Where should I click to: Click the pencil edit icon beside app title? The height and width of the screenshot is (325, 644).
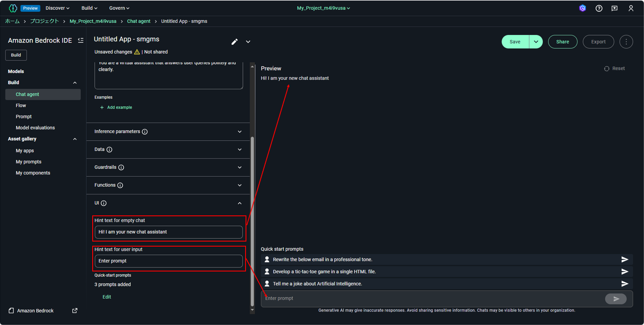click(235, 42)
